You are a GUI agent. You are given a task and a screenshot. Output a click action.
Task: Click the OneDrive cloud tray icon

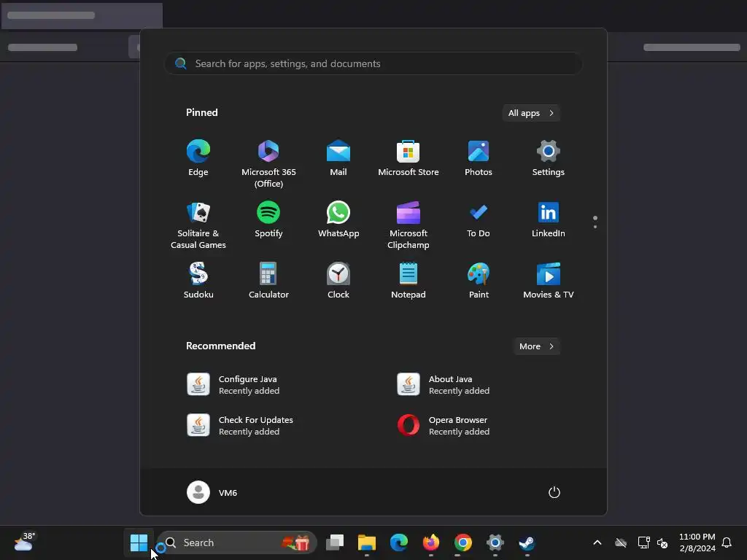coord(621,542)
